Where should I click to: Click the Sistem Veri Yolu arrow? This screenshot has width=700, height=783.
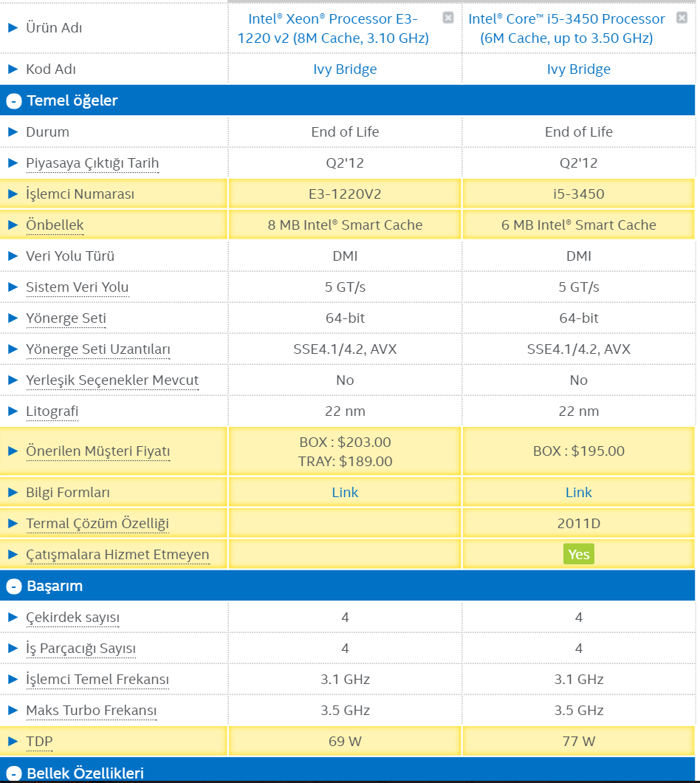(x=13, y=287)
